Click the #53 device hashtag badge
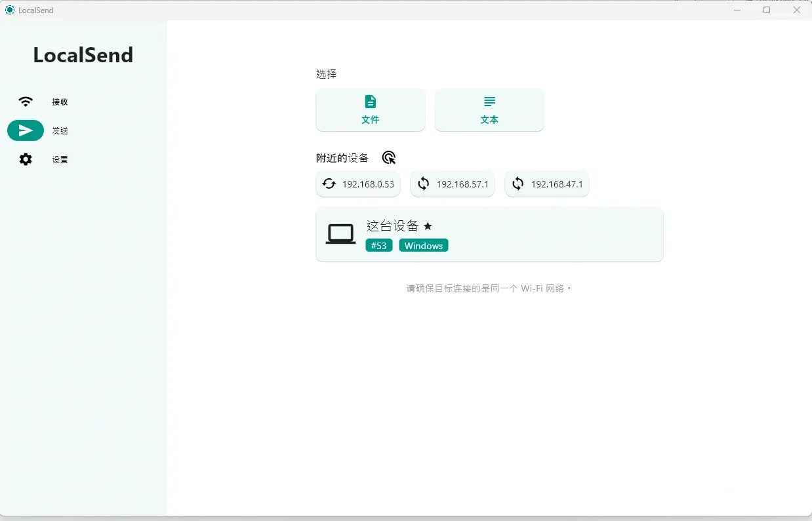812x521 pixels. point(378,245)
